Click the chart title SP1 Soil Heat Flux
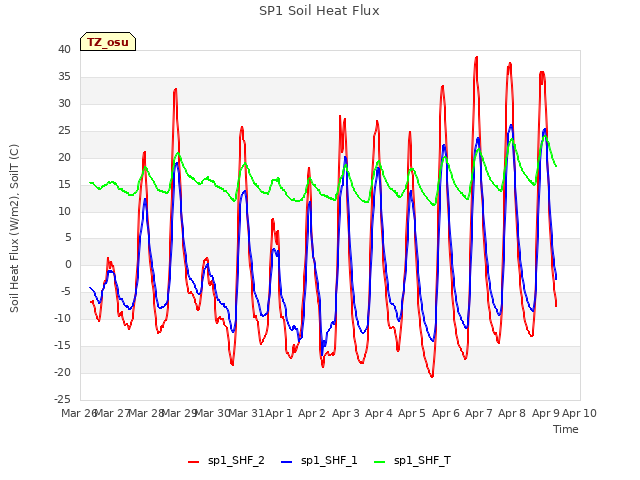The height and width of the screenshot is (480, 640). click(x=319, y=11)
